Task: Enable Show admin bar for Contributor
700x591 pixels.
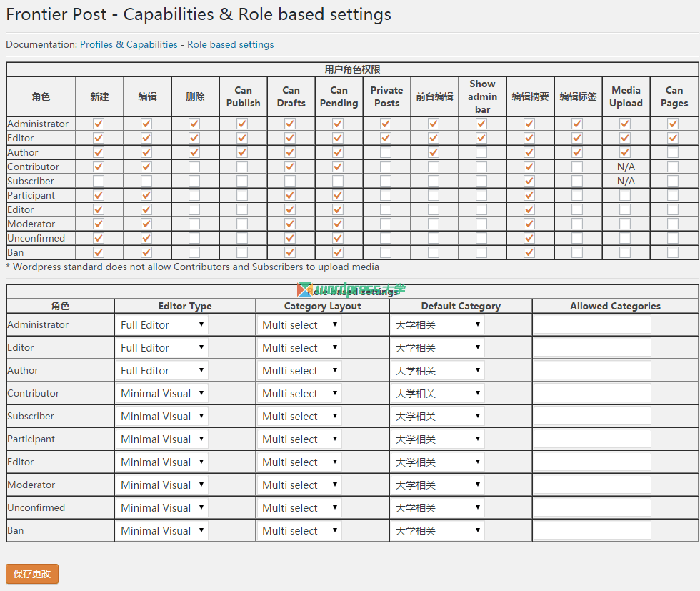Action: pyautogui.click(x=481, y=167)
